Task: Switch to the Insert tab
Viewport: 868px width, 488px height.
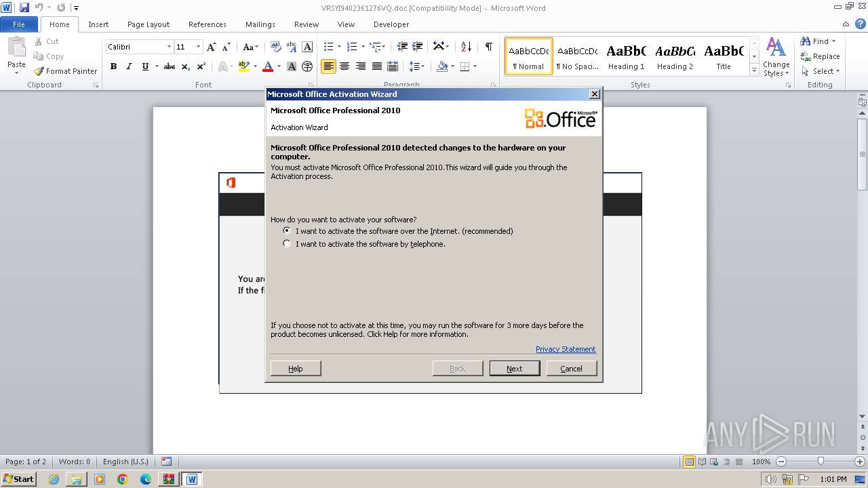Action: pyautogui.click(x=98, y=24)
